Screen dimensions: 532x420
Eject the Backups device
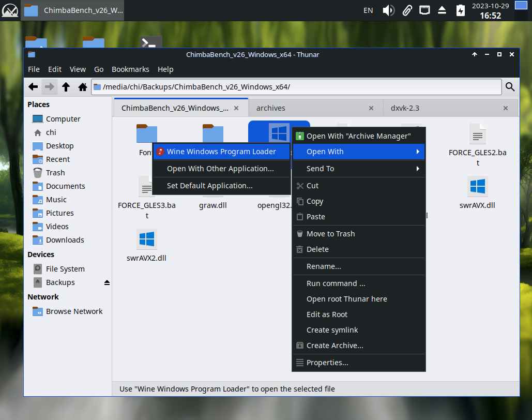(107, 282)
